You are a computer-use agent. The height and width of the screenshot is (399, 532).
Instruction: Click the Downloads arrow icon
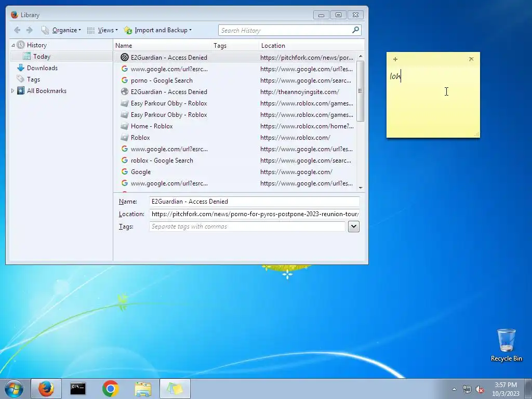click(21, 68)
